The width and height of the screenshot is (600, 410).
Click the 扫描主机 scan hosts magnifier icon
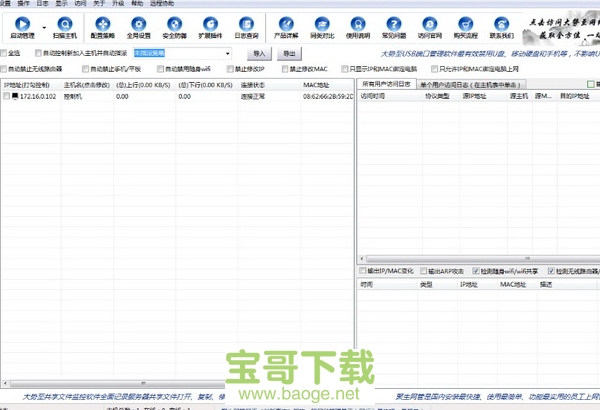(65, 24)
